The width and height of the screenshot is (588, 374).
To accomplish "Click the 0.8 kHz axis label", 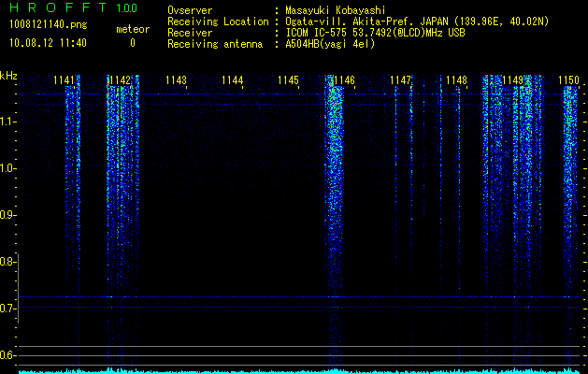I will [7, 262].
